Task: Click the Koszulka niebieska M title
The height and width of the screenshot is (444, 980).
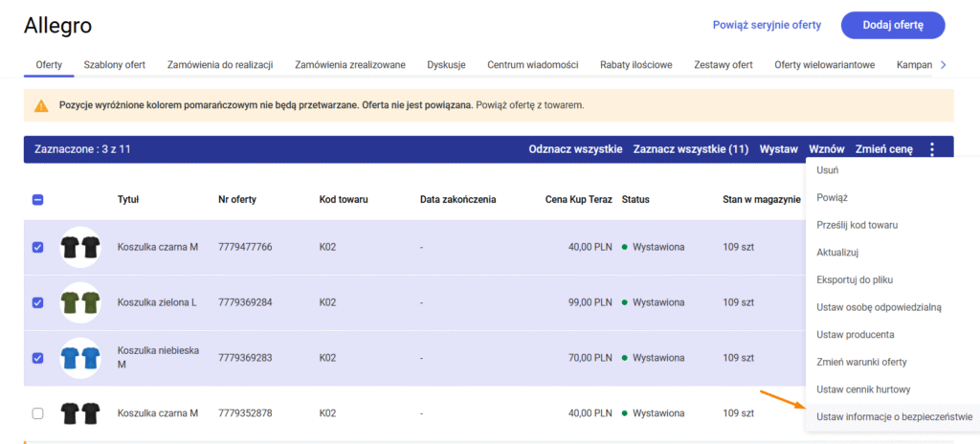Action: pos(158,358)
